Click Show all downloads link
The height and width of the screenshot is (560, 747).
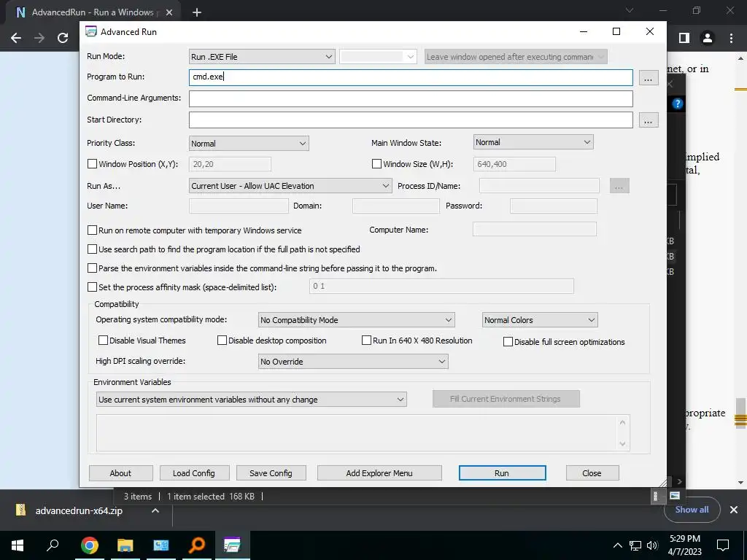692,510
